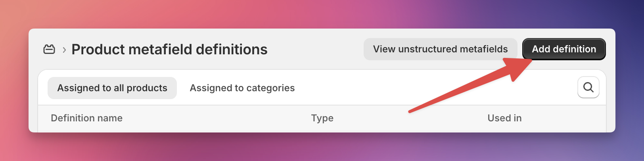
Task: Click the magnifying glass search icon
Action: (x=588, y=87)
